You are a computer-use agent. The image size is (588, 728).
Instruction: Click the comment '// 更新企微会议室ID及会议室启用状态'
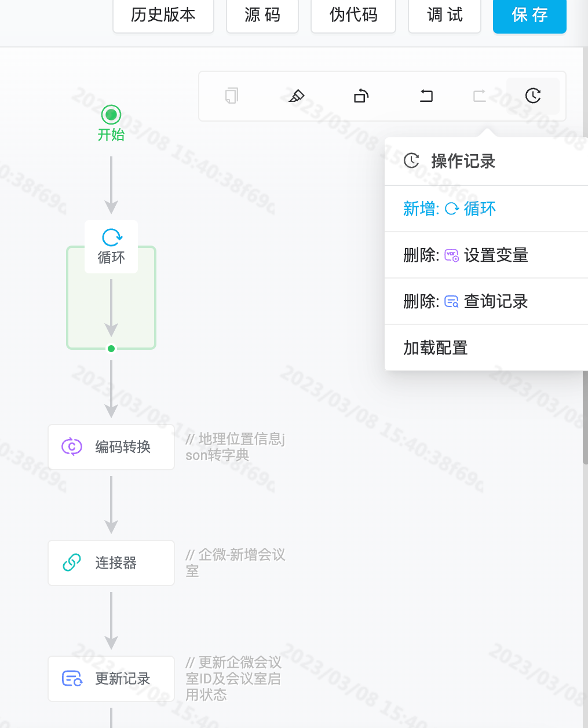pos(233,678)
